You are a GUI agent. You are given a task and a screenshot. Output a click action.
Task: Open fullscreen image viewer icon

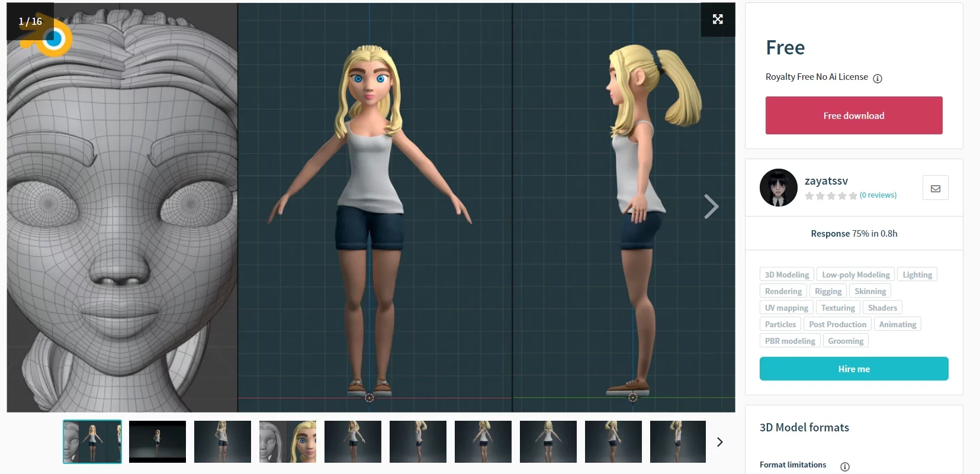click(718, 20)
